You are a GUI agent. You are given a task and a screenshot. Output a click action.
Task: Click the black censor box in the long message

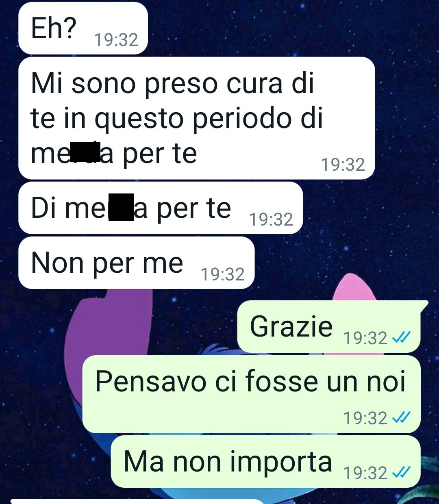coord(85,152)
